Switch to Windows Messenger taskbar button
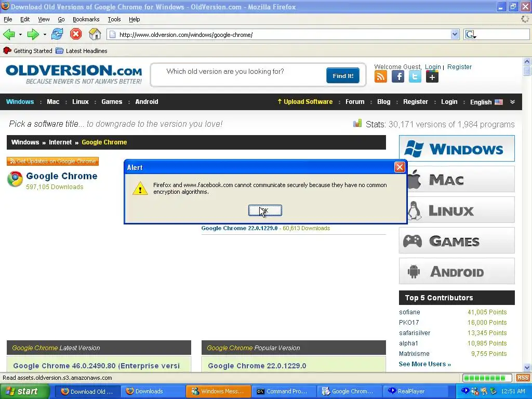The height and width of the screenshot is (399, 532). click(x=219, y=392)
